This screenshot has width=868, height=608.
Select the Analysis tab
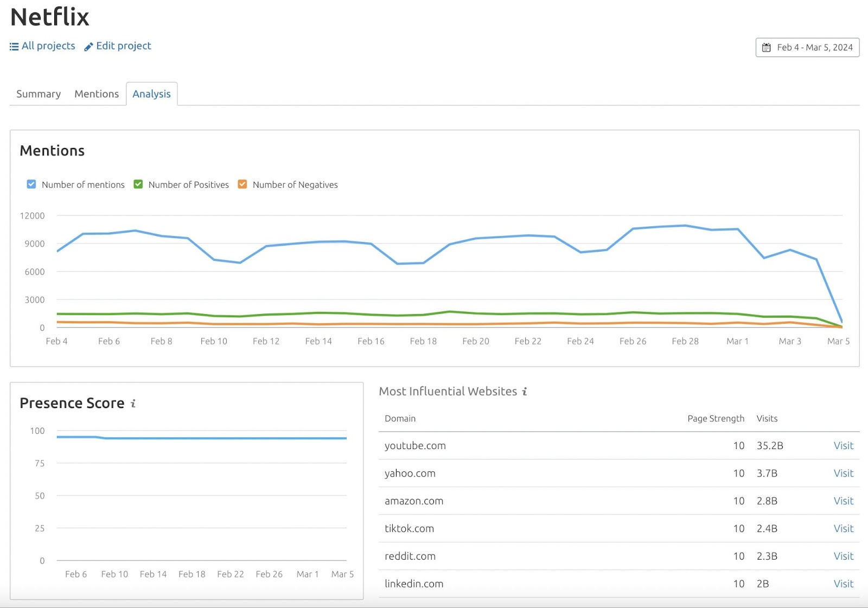tap(151, 93)
